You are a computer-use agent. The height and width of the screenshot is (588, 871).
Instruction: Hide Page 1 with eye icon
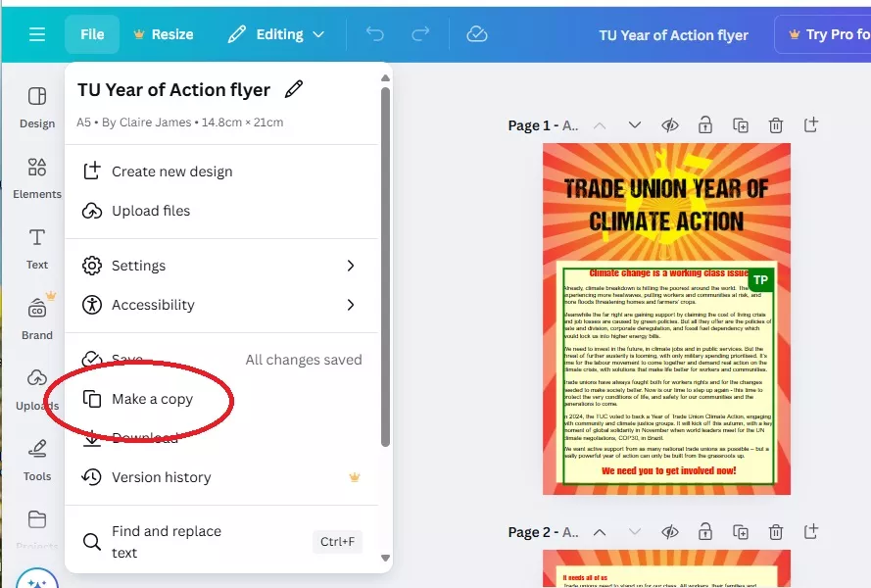click(670, 125)
